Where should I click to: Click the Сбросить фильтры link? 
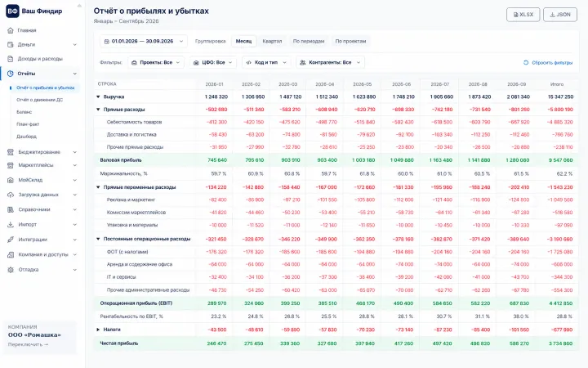tap(552, 63)
